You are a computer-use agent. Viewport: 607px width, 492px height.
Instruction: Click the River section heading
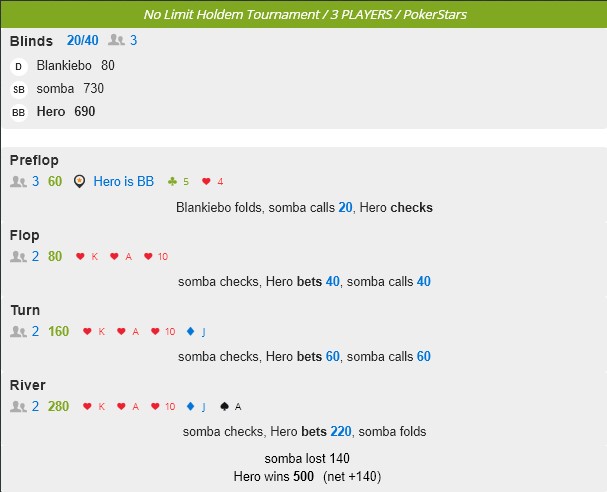[27, 385]
